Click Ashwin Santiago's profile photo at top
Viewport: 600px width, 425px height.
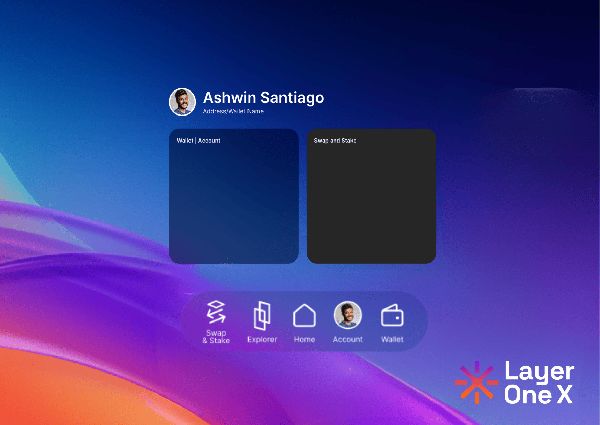[x=183, y=102]
